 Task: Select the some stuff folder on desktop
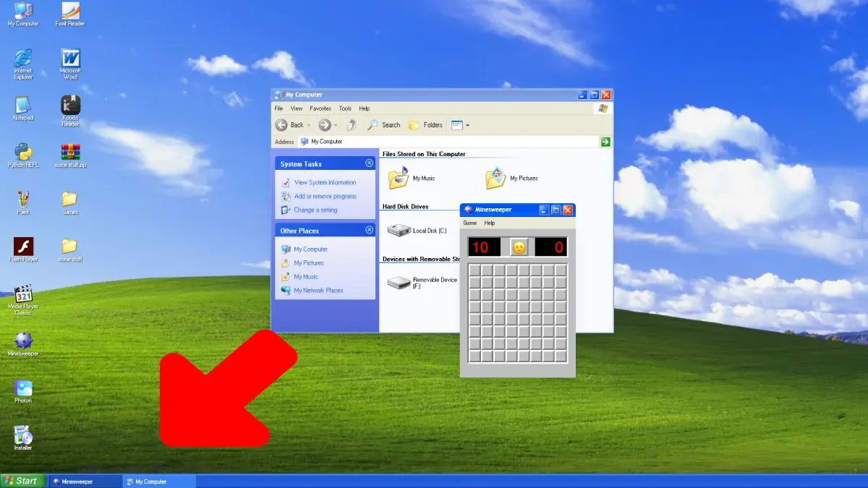(x=70, y=249)
